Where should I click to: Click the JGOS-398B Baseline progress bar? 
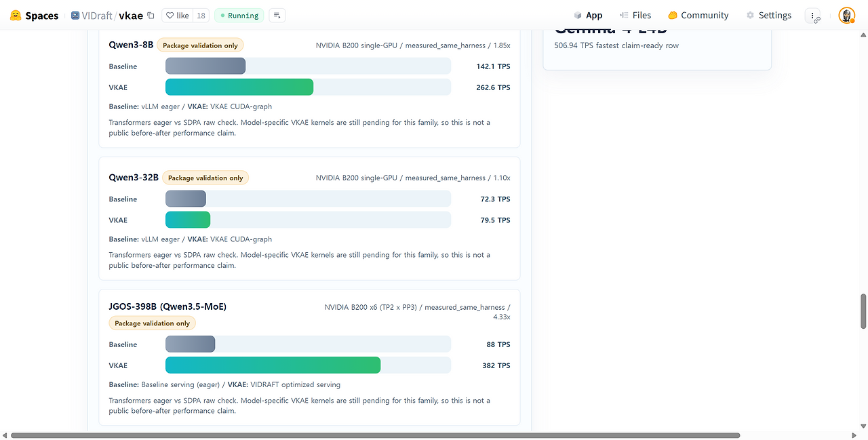308,344
